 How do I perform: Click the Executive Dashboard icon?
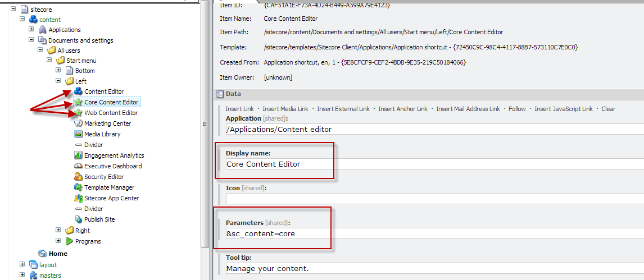[x=79, y=166]
